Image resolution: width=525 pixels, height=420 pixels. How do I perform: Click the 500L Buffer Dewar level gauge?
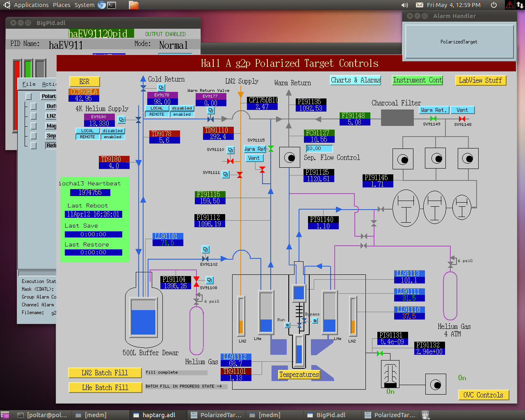(143, 317)
